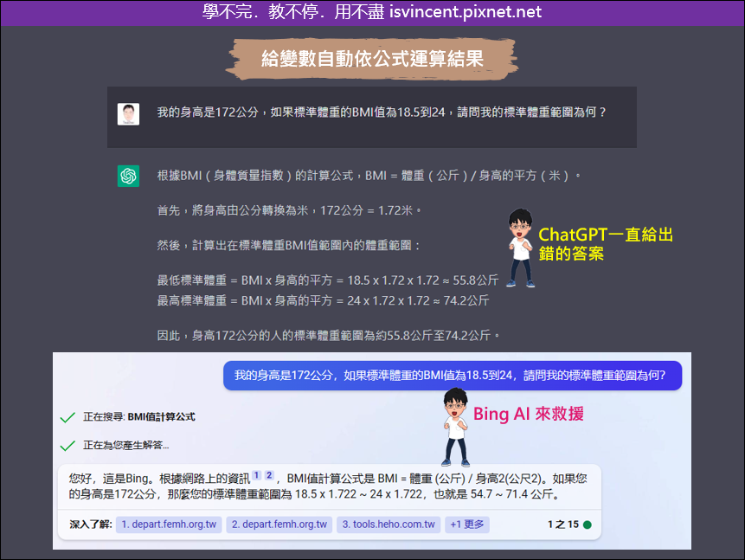Click the search status 正在搜尋: BMI值計算公式
Image resolution: width=745 pixels, height=560 pixels.
pyautogui.click(x=138, y=417)
